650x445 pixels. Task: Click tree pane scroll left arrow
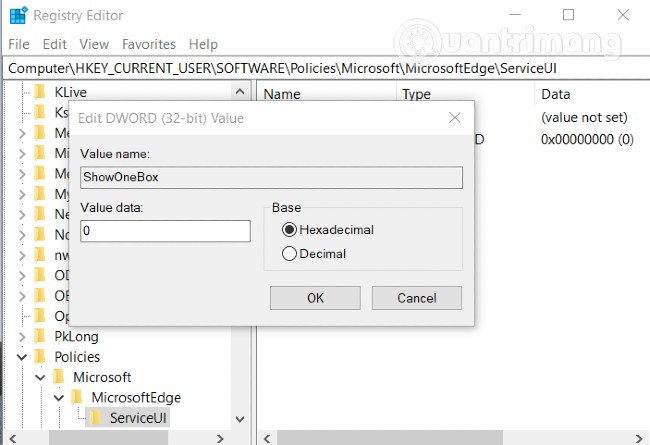[x=13, y=439]
